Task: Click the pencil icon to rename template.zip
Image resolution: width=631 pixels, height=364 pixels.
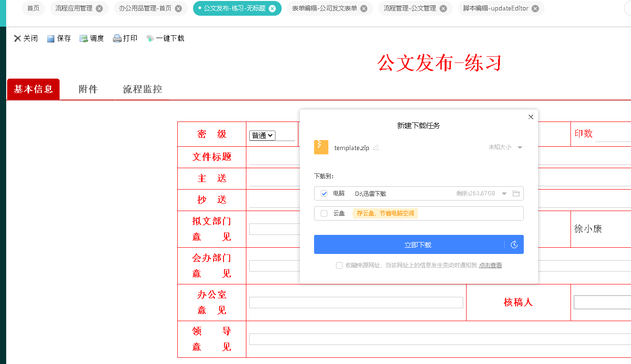Action: point(376,148)
